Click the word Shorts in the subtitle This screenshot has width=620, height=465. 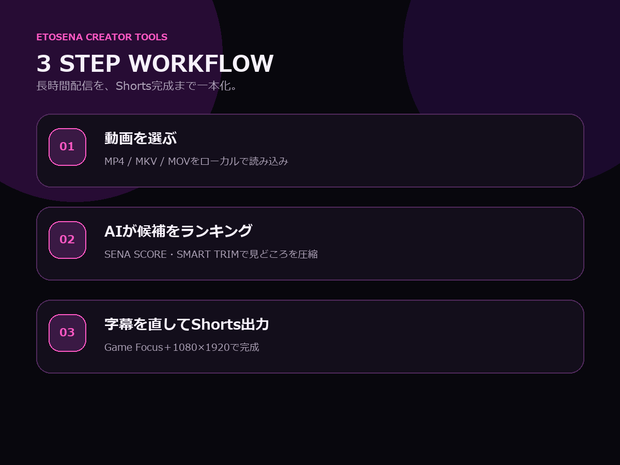click(134, 86)
